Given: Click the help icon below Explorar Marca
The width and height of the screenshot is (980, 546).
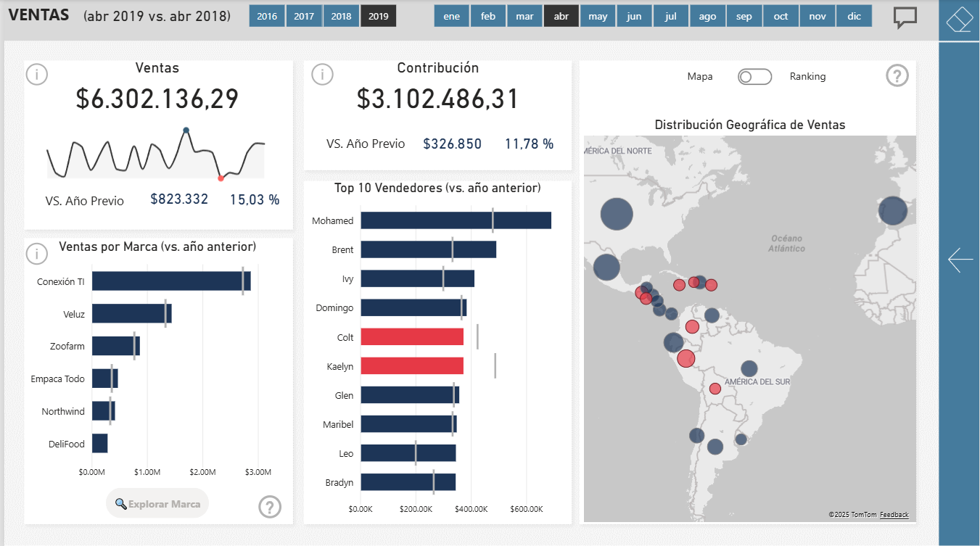Looking at the screenshot, I should 270,507.
